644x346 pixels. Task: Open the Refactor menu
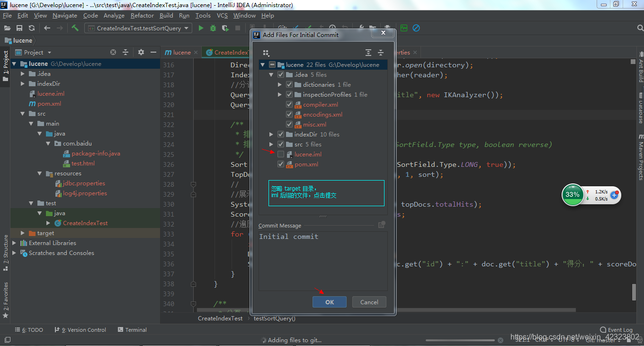[x=143, y=16]
